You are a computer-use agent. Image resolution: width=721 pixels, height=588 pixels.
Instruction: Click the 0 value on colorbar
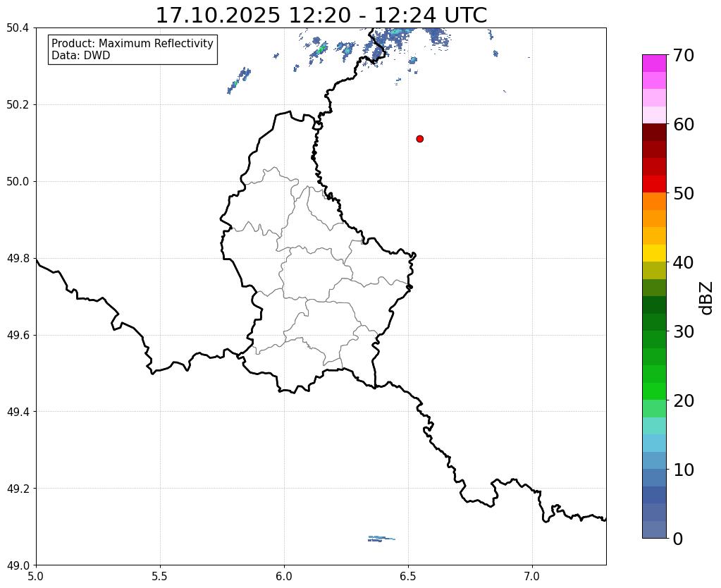coord(678,539)
